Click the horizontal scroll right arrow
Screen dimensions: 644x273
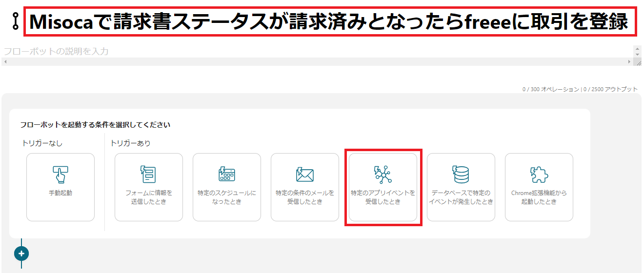coord(630,62)
